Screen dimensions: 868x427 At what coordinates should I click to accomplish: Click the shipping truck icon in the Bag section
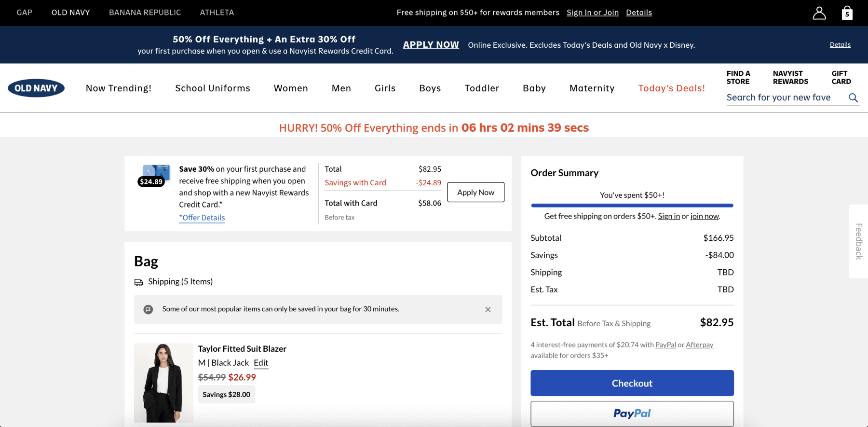pos(138,282)
